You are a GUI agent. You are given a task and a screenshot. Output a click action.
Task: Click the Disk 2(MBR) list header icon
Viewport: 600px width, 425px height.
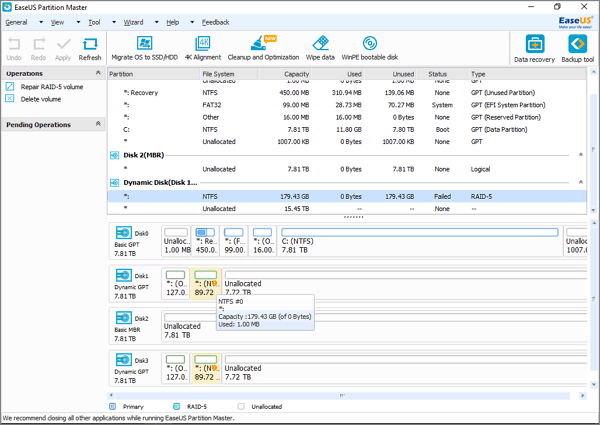(114, 155)
